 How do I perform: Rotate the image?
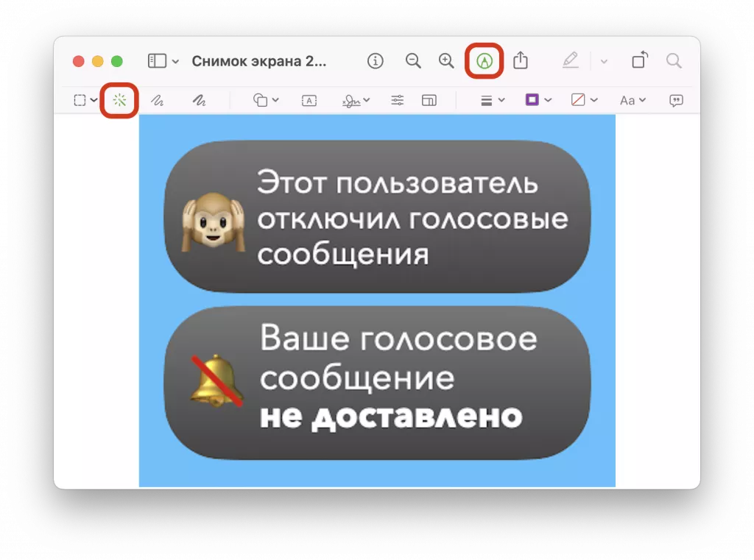coord(639,61)
